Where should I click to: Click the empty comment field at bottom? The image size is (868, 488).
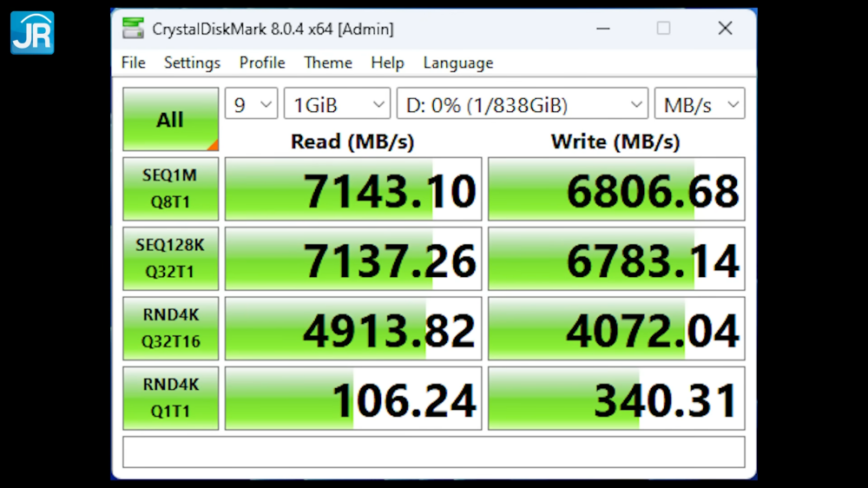point(433,452)
